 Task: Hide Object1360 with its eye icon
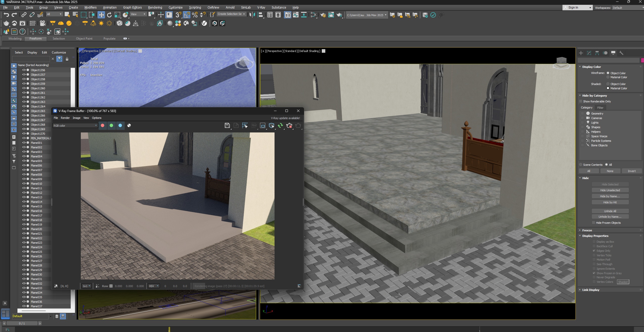tap(24, 88)
